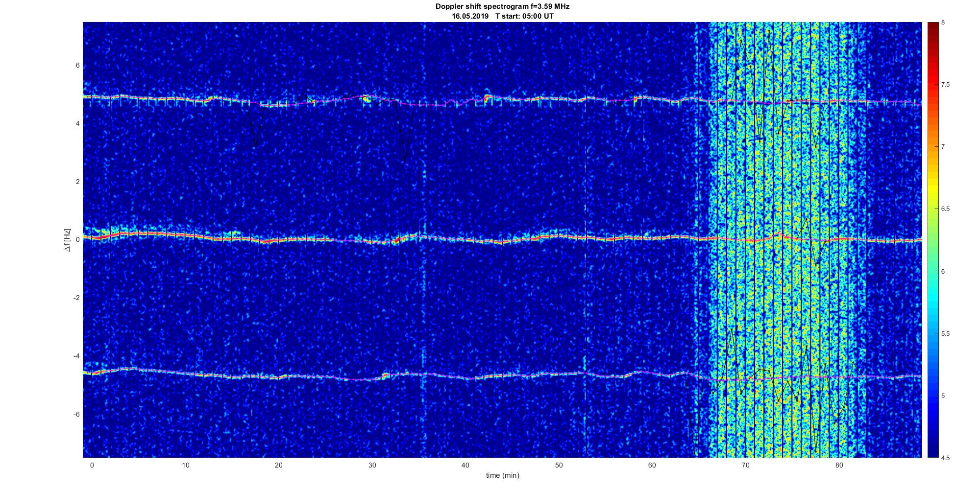
Task: Click y-axis tick label '6'
Action: click(78, 66)
